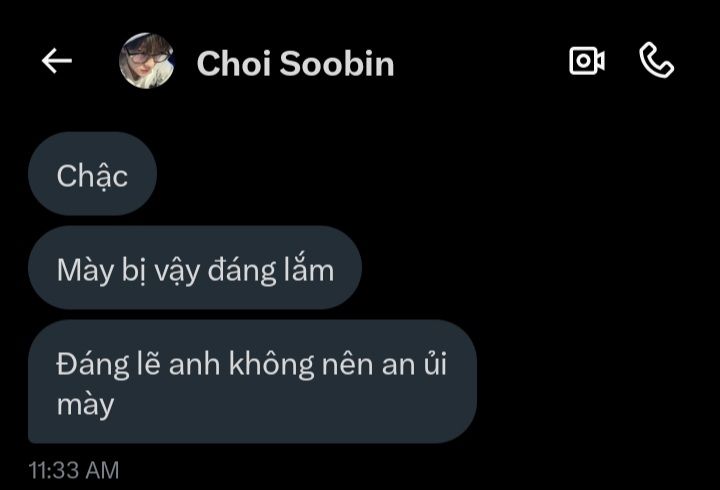Start a voice call via phone icon
720x490 pixels.
click(657, 60)
